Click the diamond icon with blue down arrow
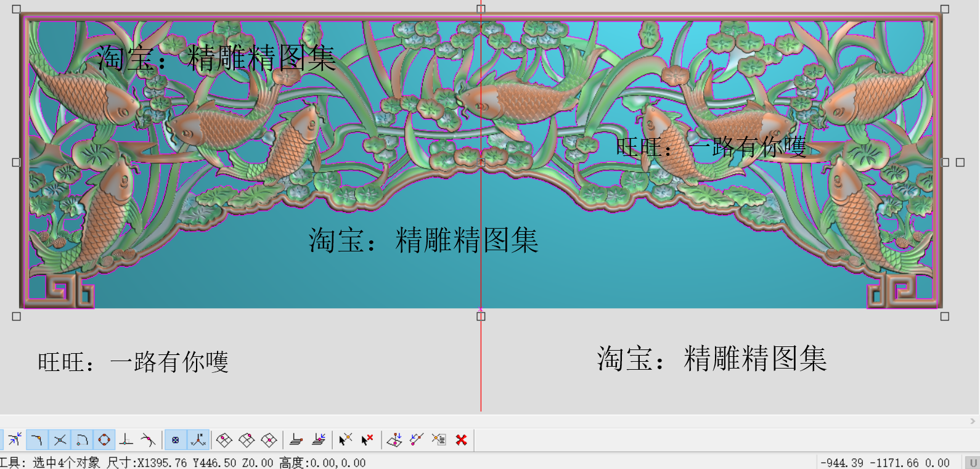Image resolution: width=980 pixels, height=469 pixels. (x=394, y=439)
